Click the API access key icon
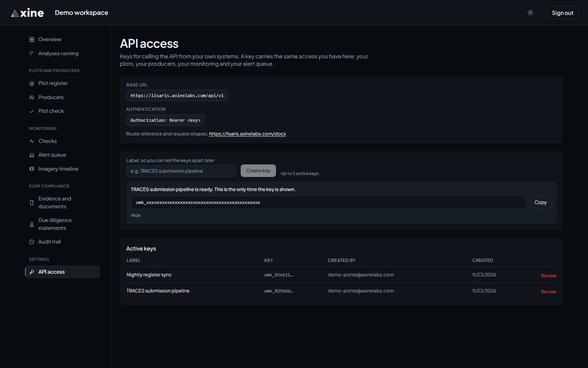The width and height of the screenshot is (588, 368). tap(32, 272)
